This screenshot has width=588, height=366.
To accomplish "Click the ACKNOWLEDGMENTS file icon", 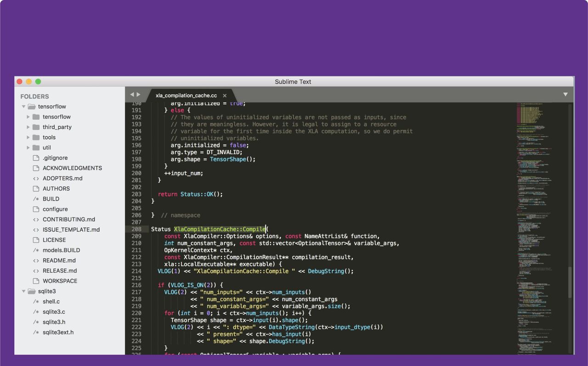I will pyautogui.click(x=36, y=168).
